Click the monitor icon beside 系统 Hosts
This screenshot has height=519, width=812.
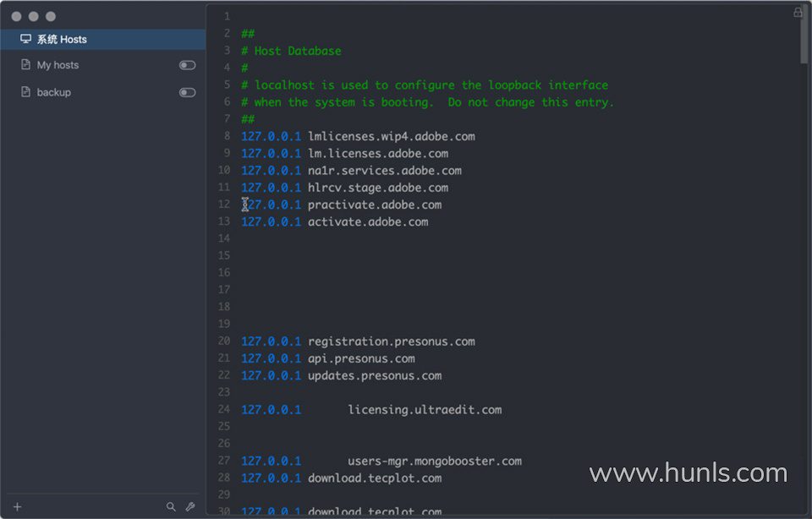pyautogui.click(x=25, y=39)
